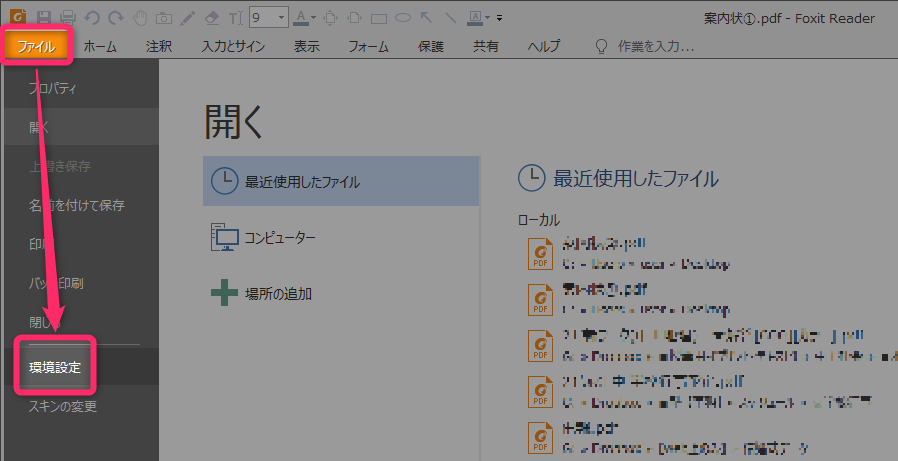This screenshot has height=461, width=898.
Task: Click 場所の追加 to add a place
Action: pos(278,294)
